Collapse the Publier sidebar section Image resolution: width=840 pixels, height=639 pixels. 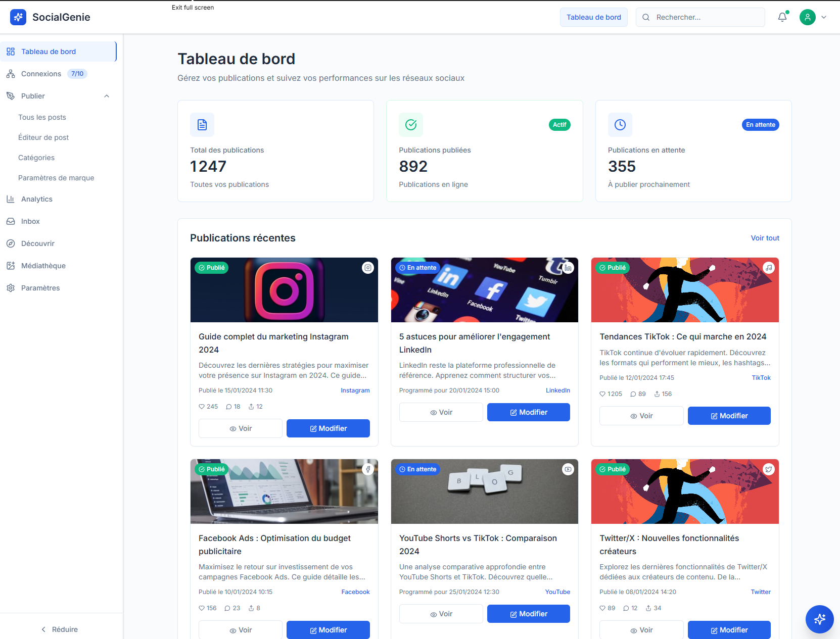click(107, 96)
